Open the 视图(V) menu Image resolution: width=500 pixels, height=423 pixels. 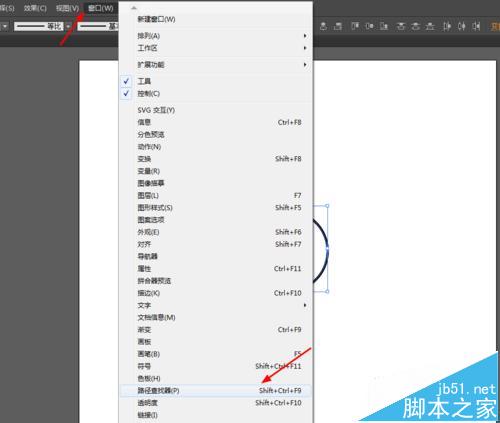click(x=68, y=8)
